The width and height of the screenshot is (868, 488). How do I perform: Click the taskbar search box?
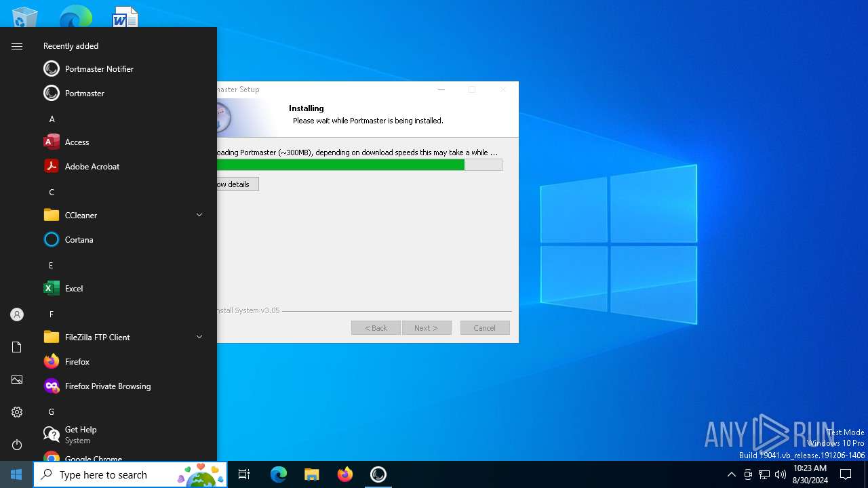(130, 474)
